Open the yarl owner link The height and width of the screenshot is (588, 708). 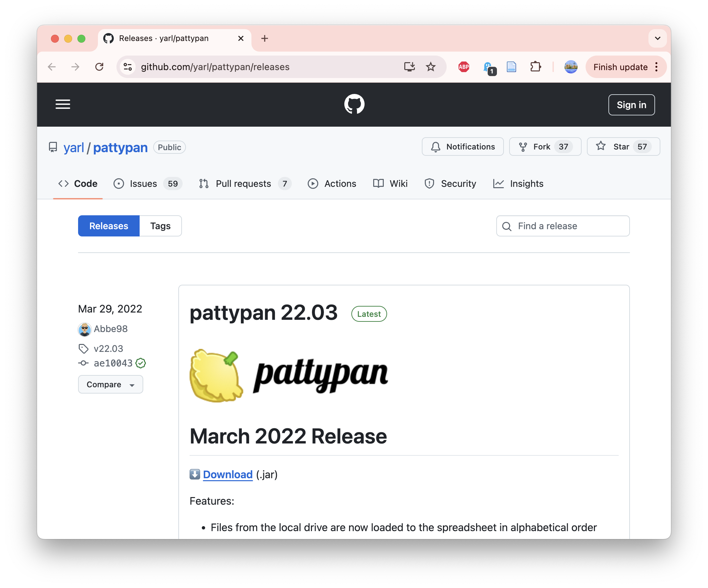(x=73, y=147)
